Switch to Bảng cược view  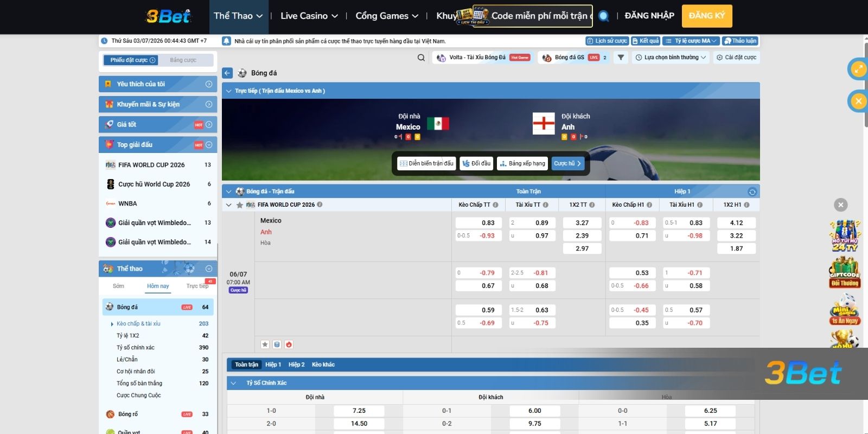pos(183,60)
